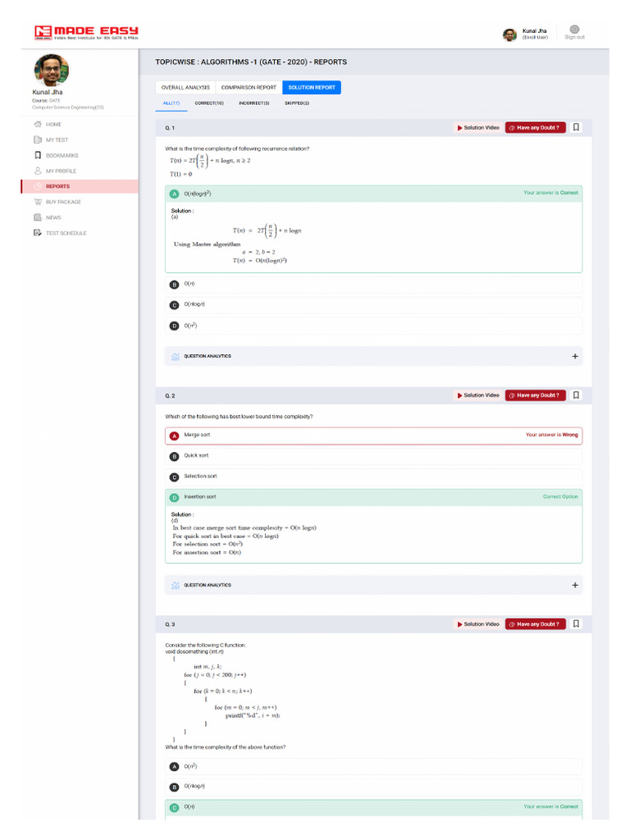
Task: Expand Question Analytics for question 2
Action: click(x=574, y=586)
